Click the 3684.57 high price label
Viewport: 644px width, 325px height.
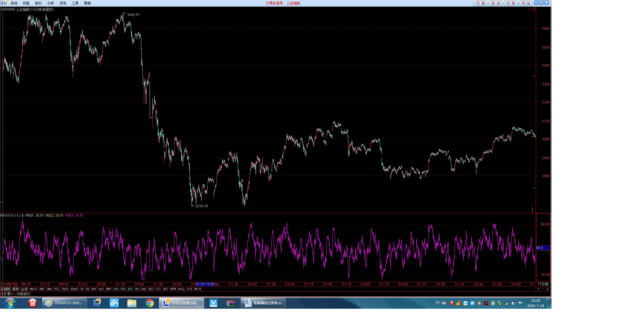(x=133, y=15)
